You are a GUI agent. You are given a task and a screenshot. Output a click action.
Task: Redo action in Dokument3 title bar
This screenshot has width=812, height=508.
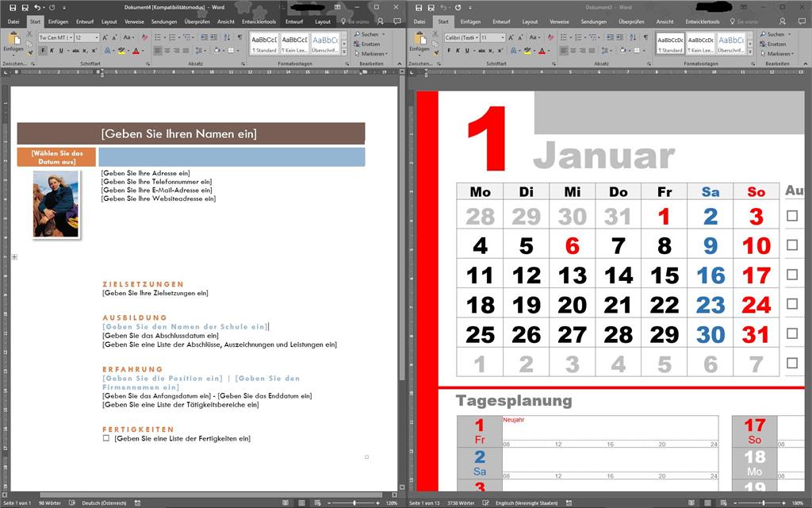(x=458, y=7)
